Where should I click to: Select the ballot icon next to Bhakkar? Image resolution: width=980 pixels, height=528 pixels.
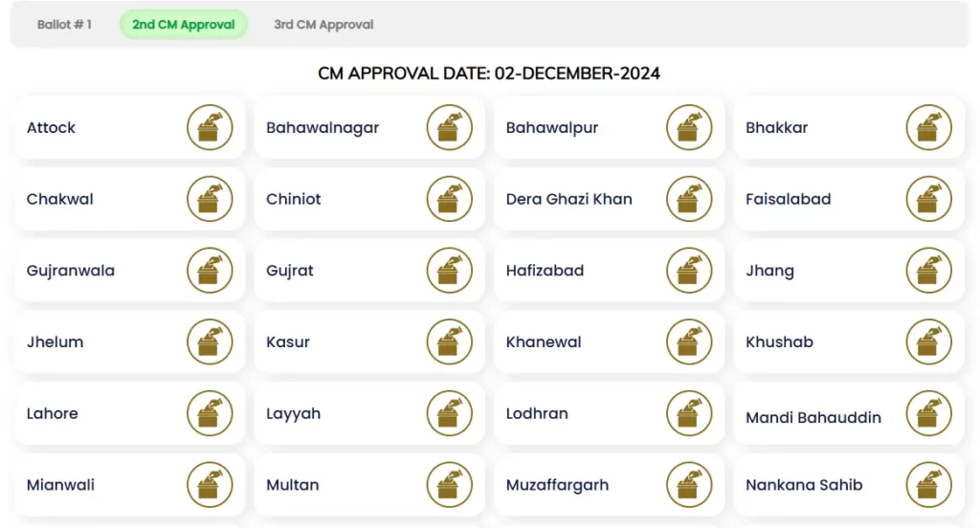pos(928,127)
